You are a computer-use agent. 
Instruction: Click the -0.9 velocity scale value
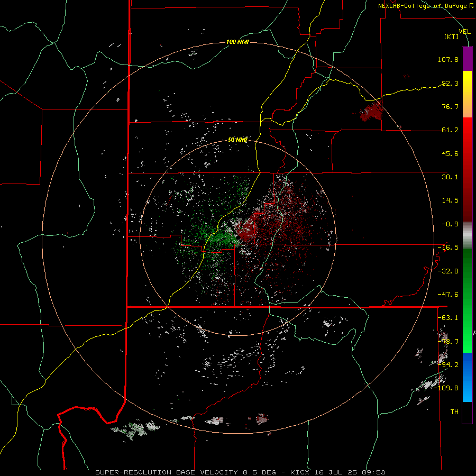[450, 224]
